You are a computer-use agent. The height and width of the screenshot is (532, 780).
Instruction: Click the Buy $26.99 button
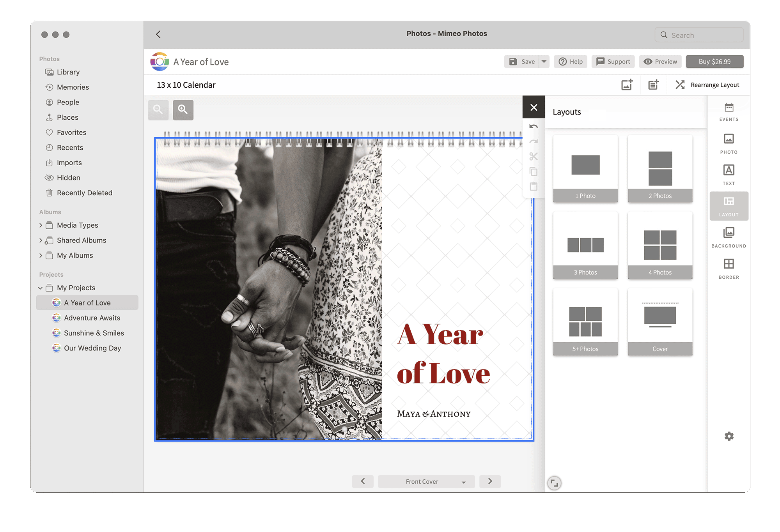(x=714, y=60)
